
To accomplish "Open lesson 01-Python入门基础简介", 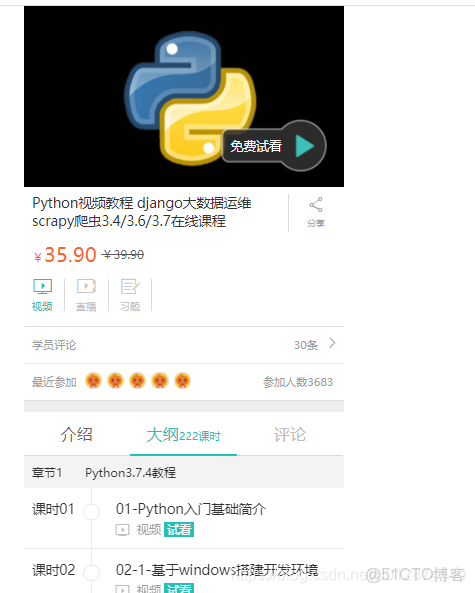I will (191, 509).
